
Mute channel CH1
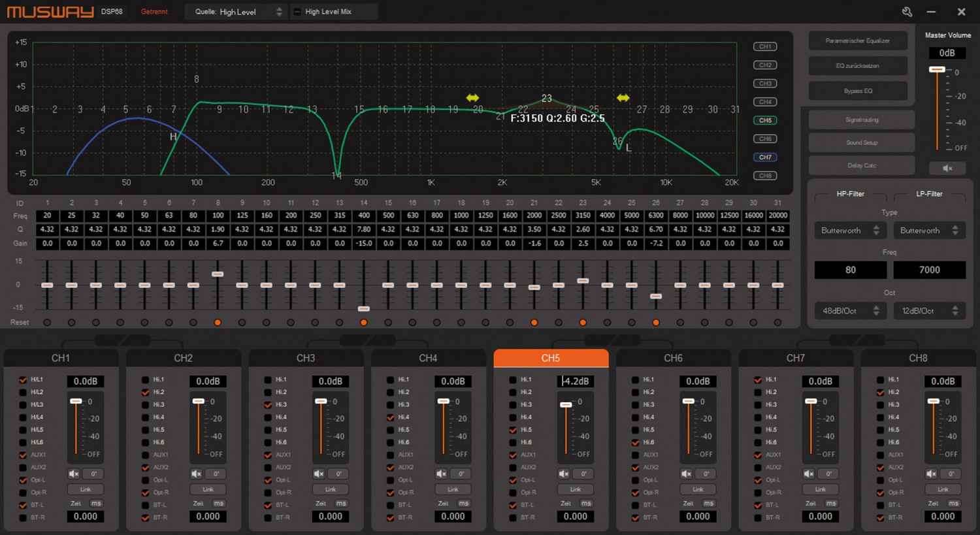[74, 474]
